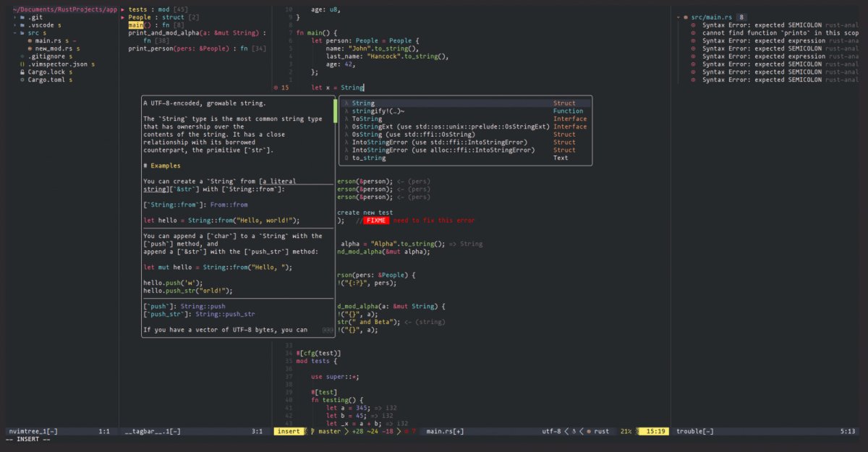Follow the String::from documentation link
This screenshot has height=452, width=868.
171,205
